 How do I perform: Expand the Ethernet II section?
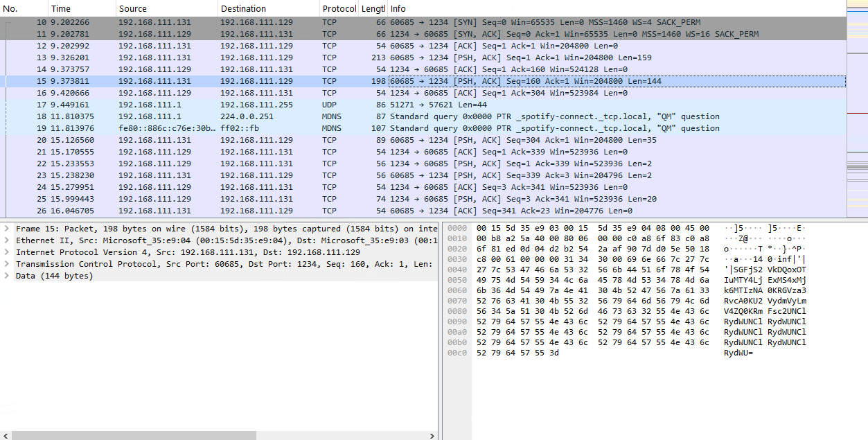pos(6,240)
